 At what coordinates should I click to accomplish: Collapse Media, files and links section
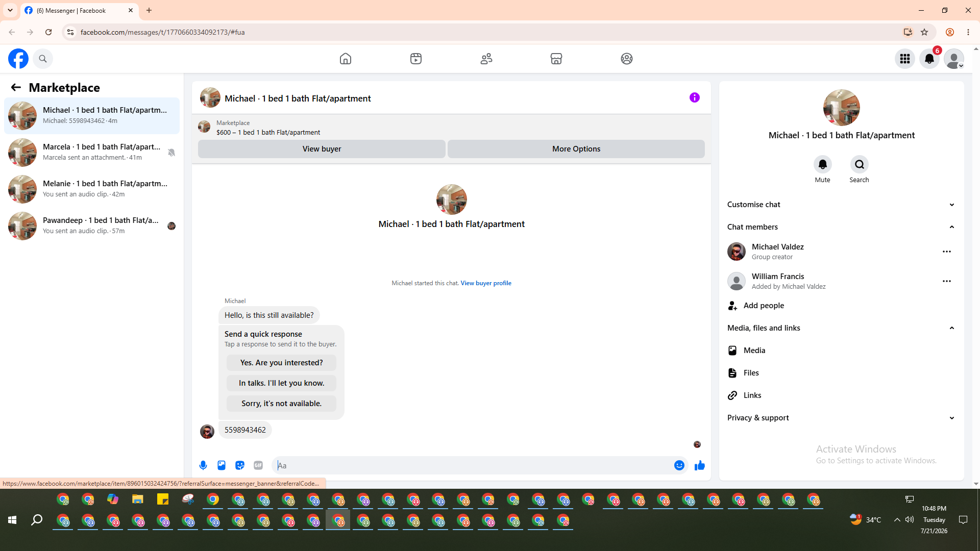841,328
